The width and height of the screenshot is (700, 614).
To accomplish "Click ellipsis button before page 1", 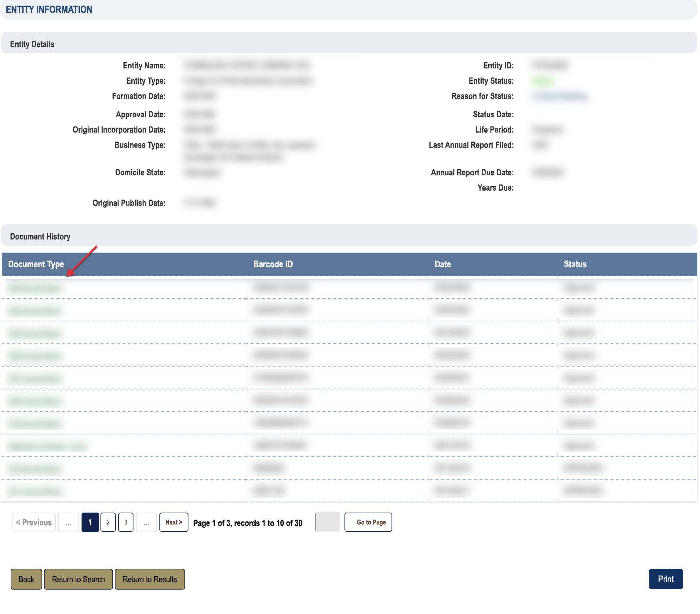I will (68, 522).
